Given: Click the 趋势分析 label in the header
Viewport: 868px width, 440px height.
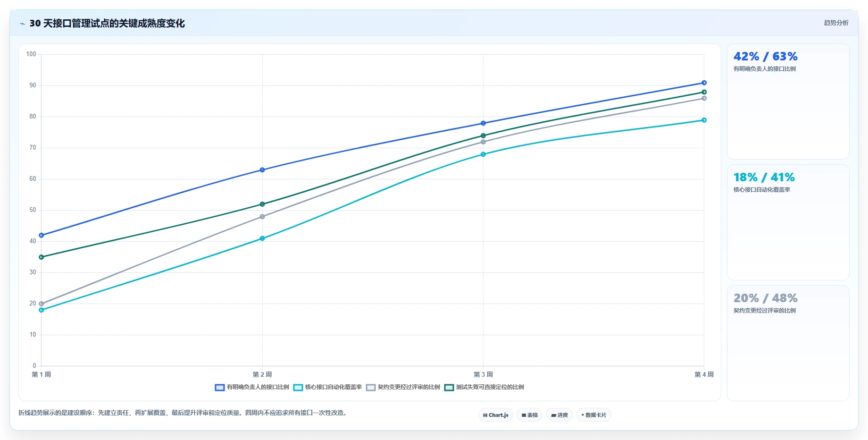Looking at the screenshot, I should point(836,23).
